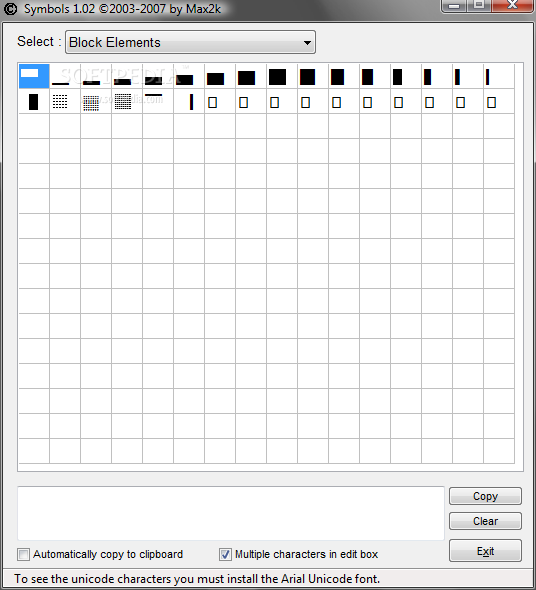
Task: Pick the lower one eighth block symbol
Action: [65, 76]
